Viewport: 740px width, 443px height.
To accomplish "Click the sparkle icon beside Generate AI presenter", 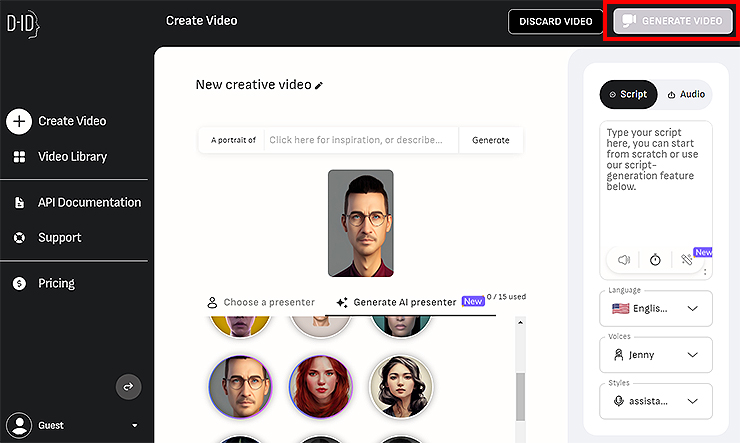I will coord(342,302).
